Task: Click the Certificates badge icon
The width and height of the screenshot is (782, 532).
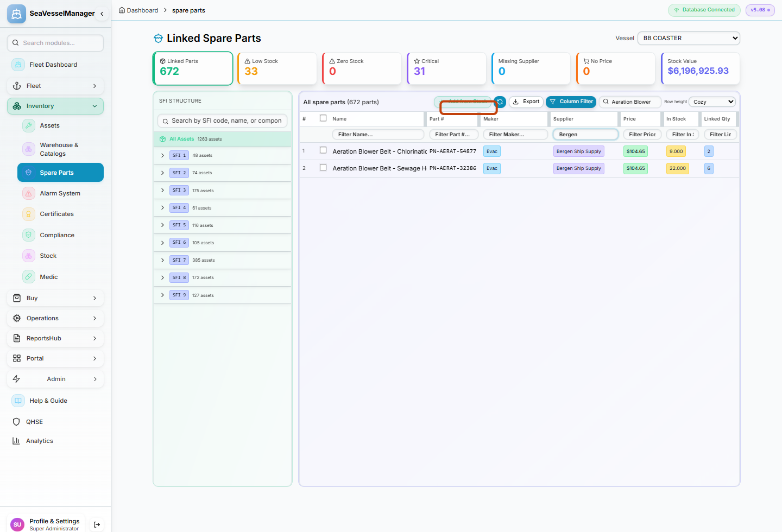Action: (x=29, y=214)
